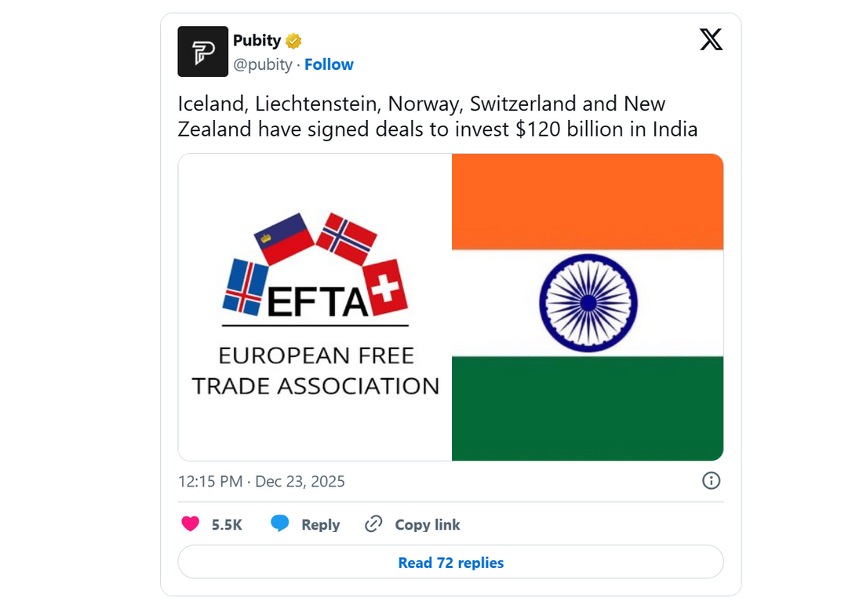This screenshot has width=863, height=616.
Task: Click the X logo icon
Action: 711,39
